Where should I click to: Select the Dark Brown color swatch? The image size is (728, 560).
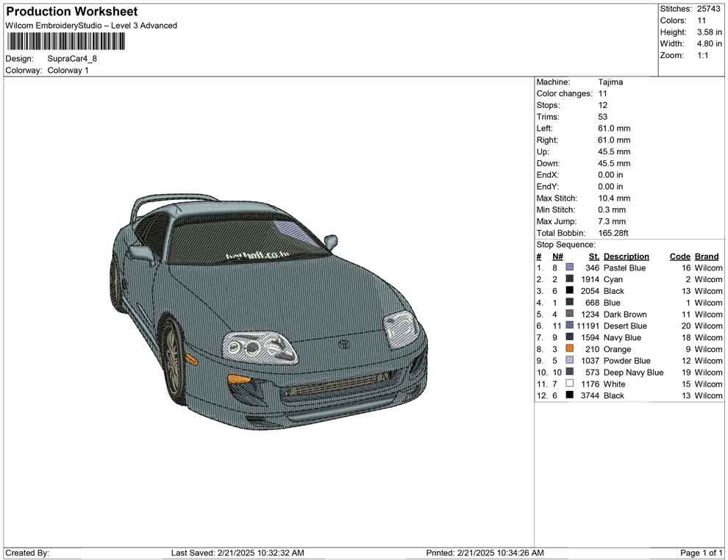tap(570, 314)
